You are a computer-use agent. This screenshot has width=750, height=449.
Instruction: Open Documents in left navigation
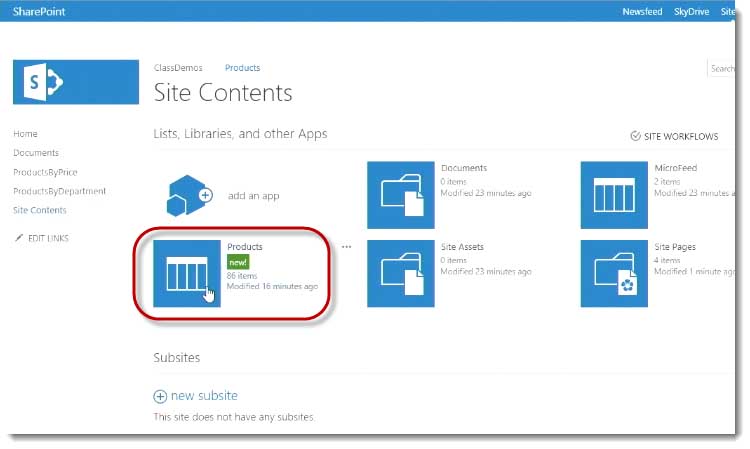click(x=36, y=153)
